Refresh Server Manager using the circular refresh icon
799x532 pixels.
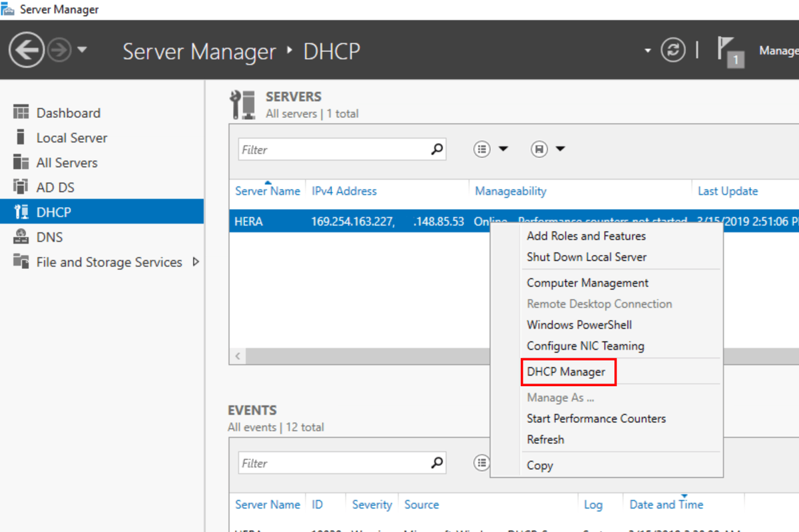672,50
